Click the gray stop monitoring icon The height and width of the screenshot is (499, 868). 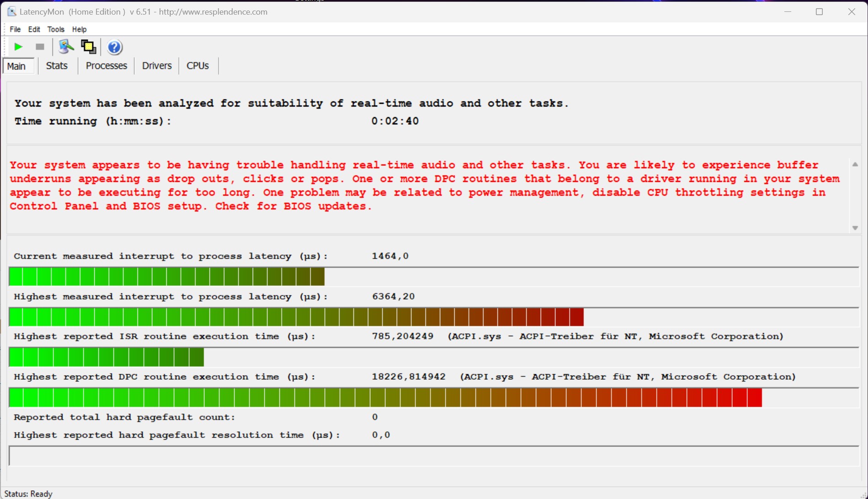coord(40,47)
